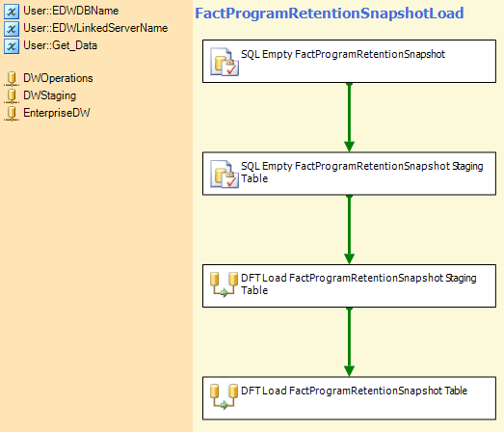Select the EnterpriseDW connection manager
This screenshot has width=504, height=432.
click(x=57, y=113)
